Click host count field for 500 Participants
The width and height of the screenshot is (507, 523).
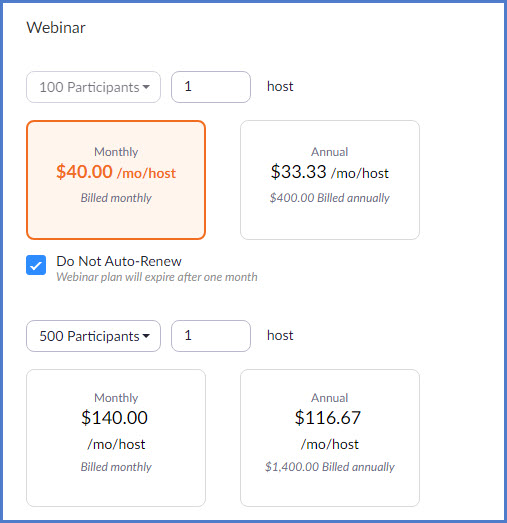211,336
